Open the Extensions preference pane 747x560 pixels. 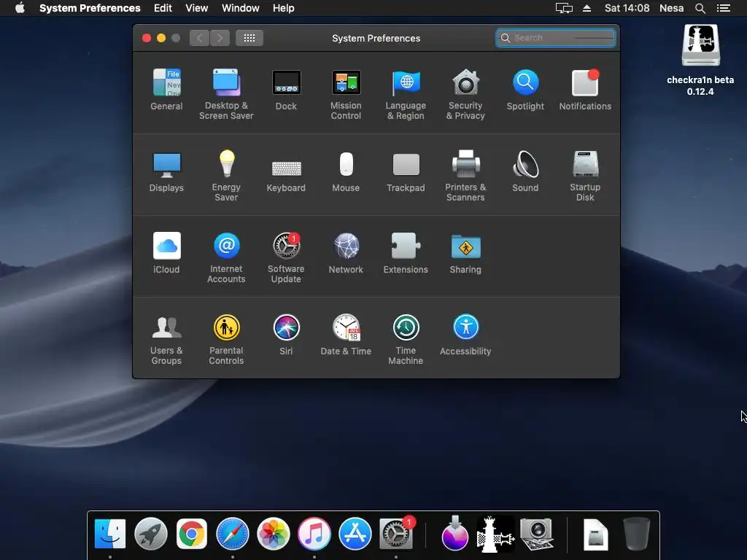pyautogui.click(x=406, y=253)
